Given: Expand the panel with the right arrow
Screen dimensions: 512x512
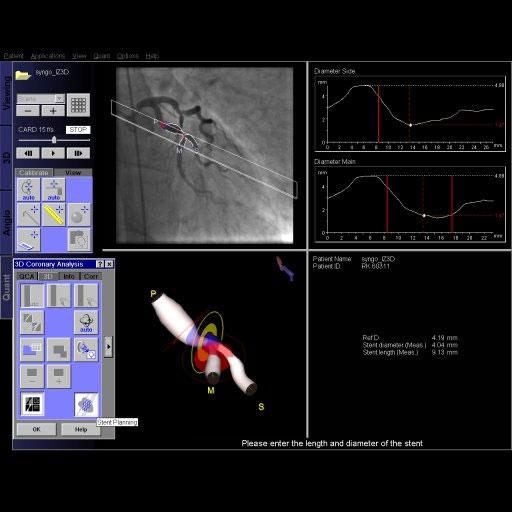Looking at the screenshot, I should pos(108,347).
